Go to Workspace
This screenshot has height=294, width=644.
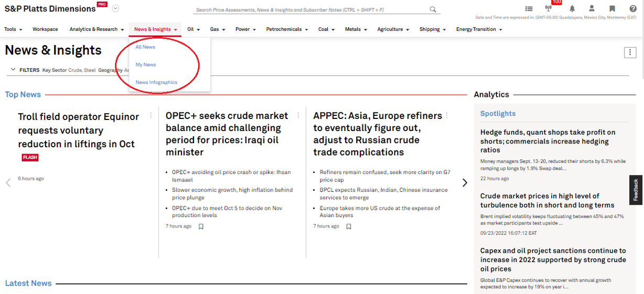[45, 29]
